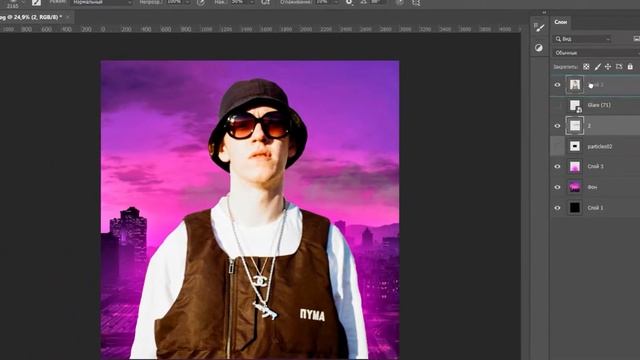Open the Brush Settings collapsed panel icon
This screenshot has width=640, height=360.
pyautogui.click(x=539, y=27)
